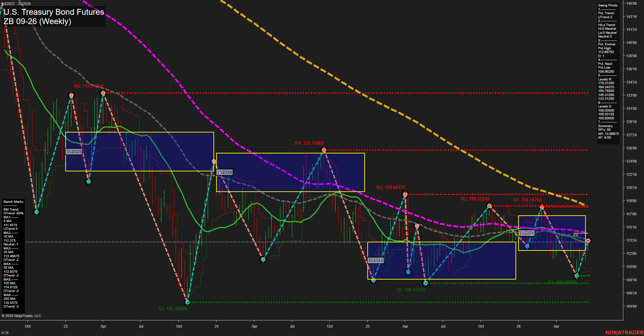Click the F0 label near latest bar
The height and width of the screenshot is (336, 644).
(x=576, y=235)
